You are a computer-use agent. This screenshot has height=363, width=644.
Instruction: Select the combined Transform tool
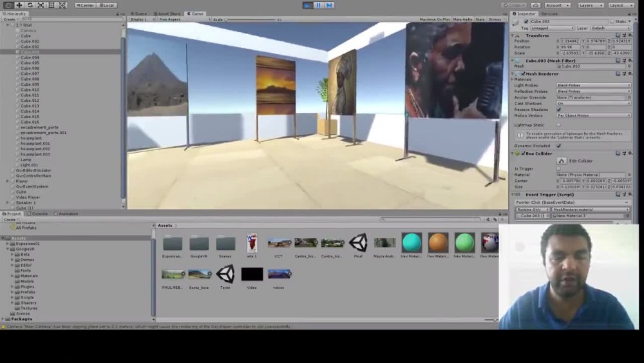pyautogui.click(x=62, y=5)
